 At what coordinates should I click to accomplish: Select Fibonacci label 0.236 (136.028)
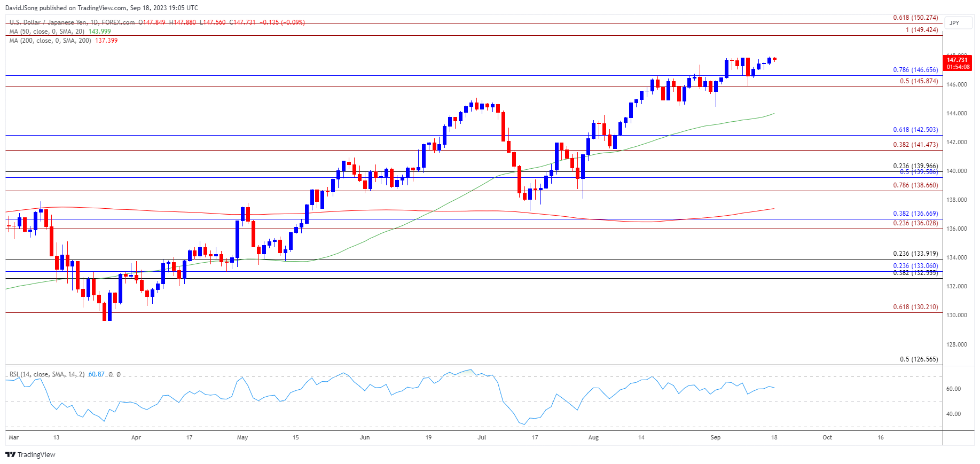[x=915, y=223]
